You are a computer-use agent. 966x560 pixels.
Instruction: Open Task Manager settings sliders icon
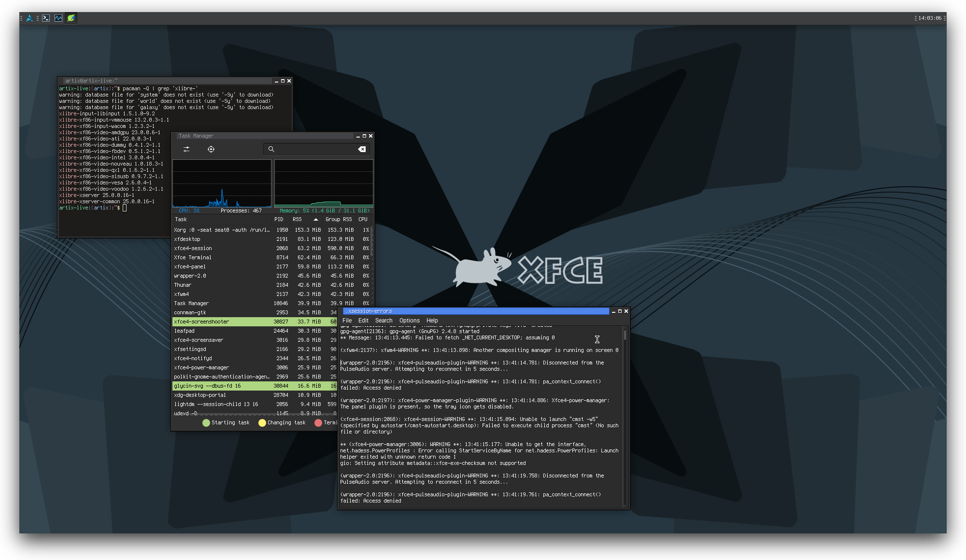point(186,149)
